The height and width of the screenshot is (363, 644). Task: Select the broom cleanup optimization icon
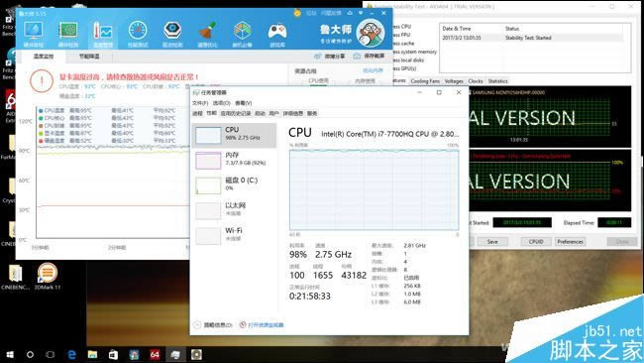[x=207, y=31]
